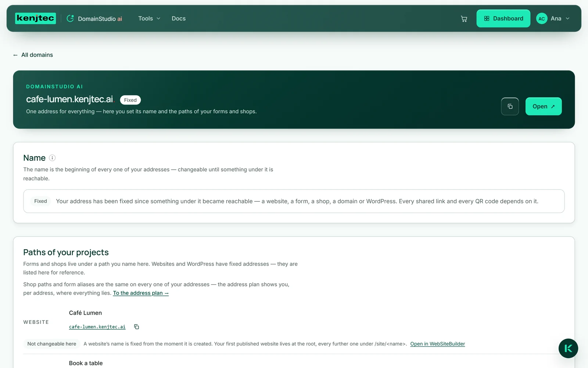
Task: Expand the Ana account dropdown chevron
Action: click(x=567, y=18)
